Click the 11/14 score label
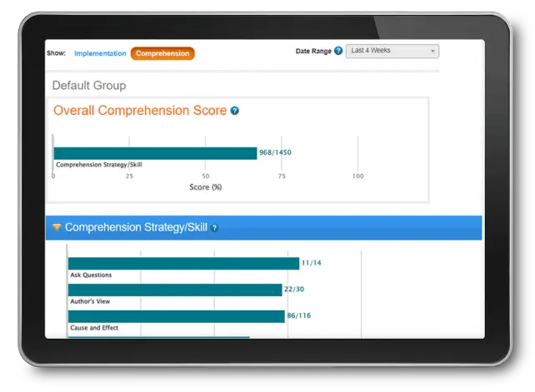Screen dimensions: 535x392 pos(312,263)
